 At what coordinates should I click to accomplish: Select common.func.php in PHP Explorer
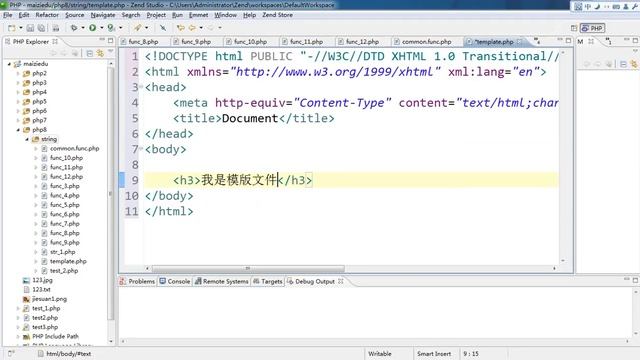coord(74,149)
